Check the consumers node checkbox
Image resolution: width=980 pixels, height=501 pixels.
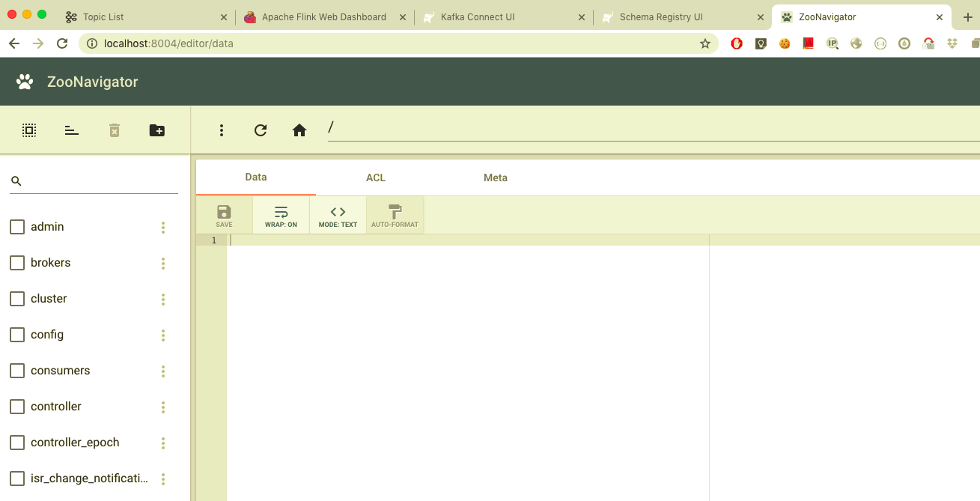click(x=17, y=371)
